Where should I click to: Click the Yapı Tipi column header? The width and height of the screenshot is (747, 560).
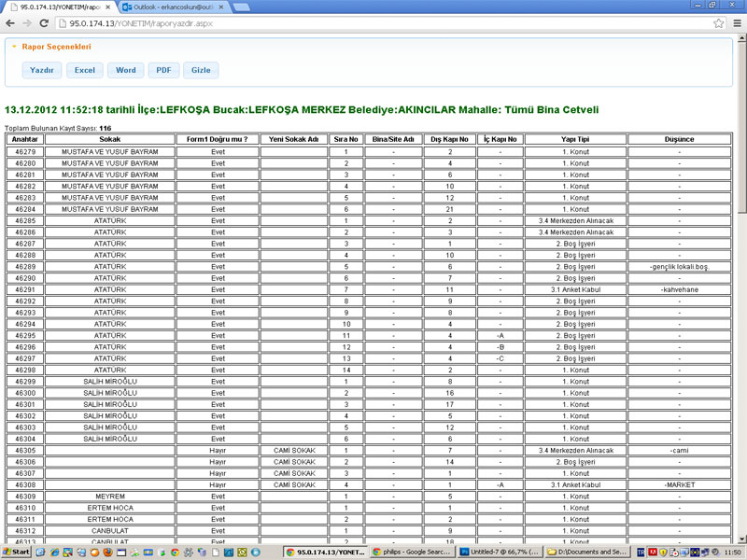point(575,139)
